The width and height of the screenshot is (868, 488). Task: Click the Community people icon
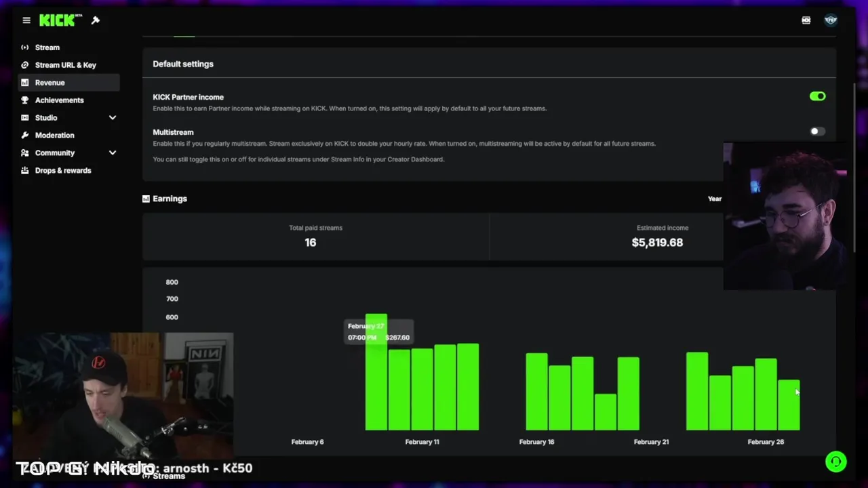[x=25, y=153]
